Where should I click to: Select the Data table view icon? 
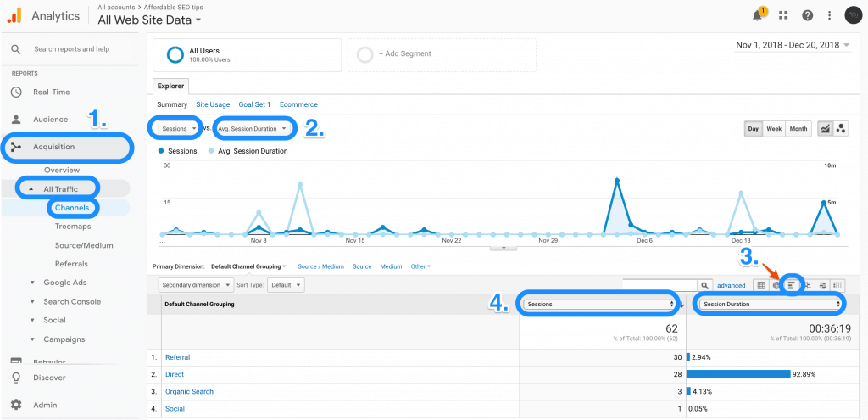click(x=761, y=285)
